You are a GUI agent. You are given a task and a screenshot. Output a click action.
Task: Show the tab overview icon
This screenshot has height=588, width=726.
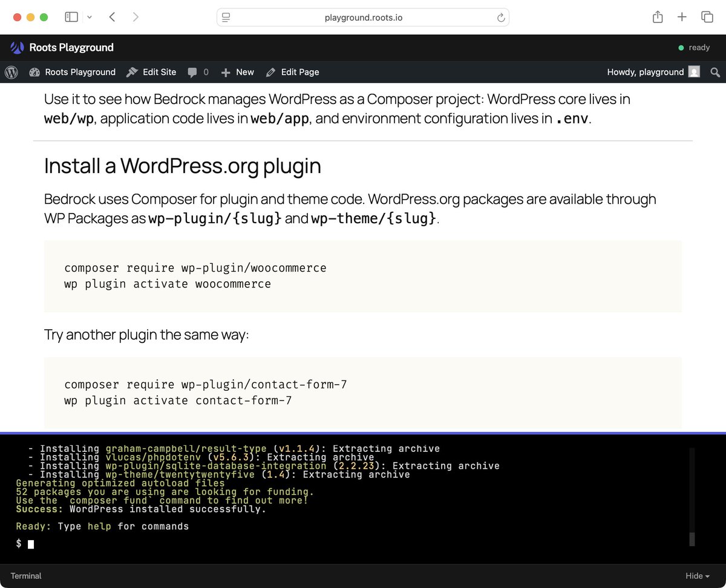(x=707, y=17)
